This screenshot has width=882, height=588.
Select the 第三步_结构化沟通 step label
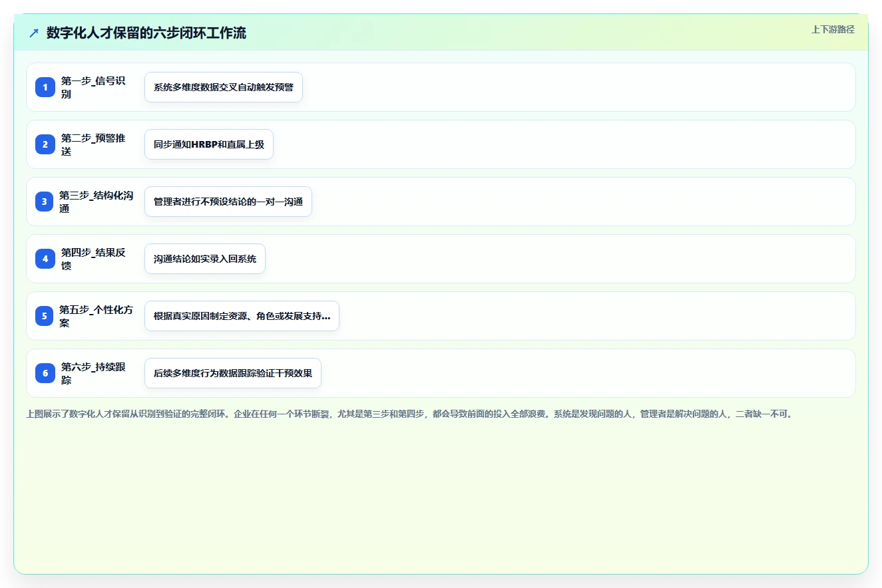point(97,202)
